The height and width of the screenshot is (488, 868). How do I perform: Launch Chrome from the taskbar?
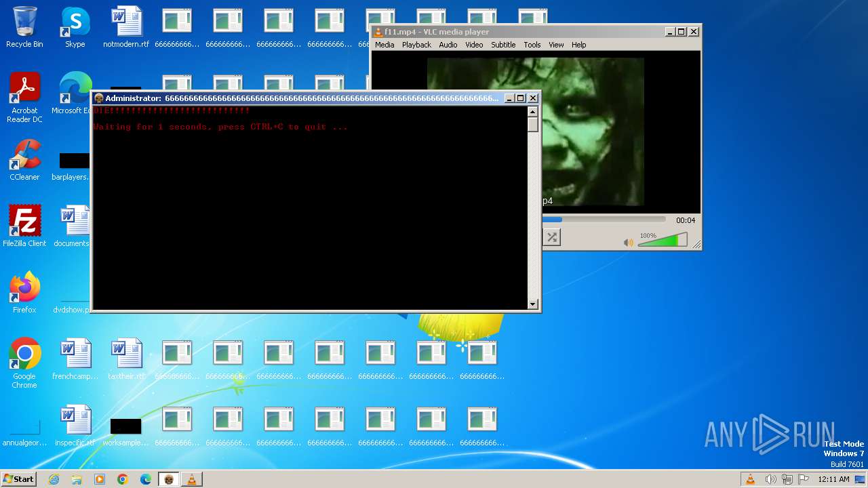[123, 479]
